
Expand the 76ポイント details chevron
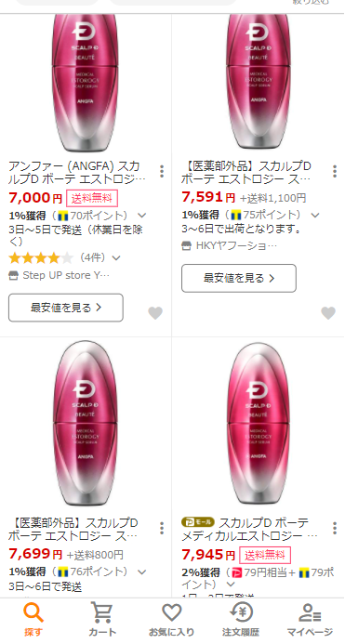click(x=142, y=572)
